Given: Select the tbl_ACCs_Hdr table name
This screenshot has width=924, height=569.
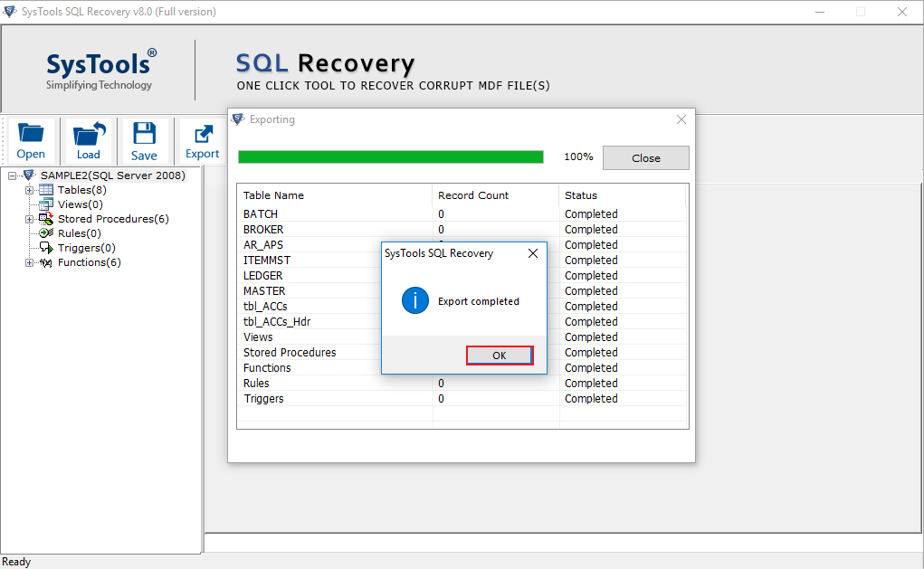Looking at the screenshot, I should coord(276,322).
